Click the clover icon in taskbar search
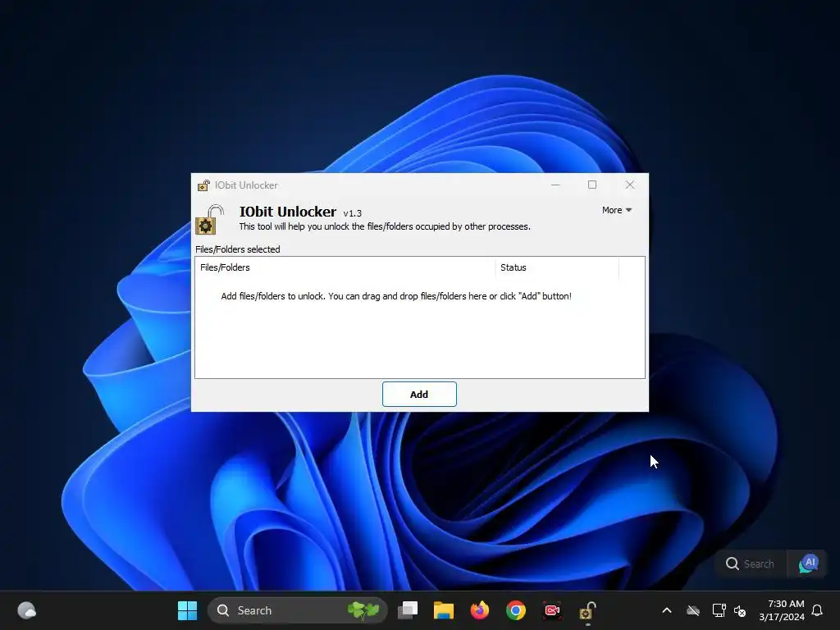840x630 pixels. pos(363,610)
